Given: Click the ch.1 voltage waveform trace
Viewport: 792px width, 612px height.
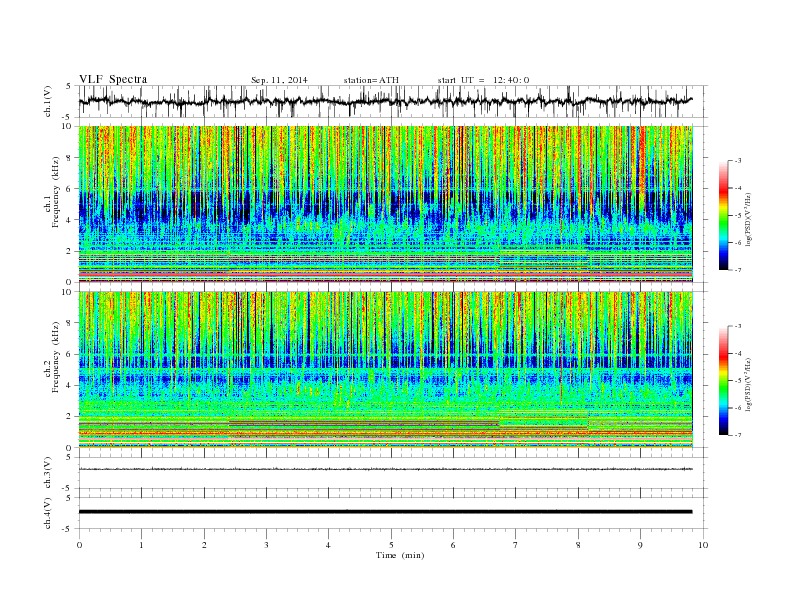Looking at the screenshot, I should coord(386,101).
